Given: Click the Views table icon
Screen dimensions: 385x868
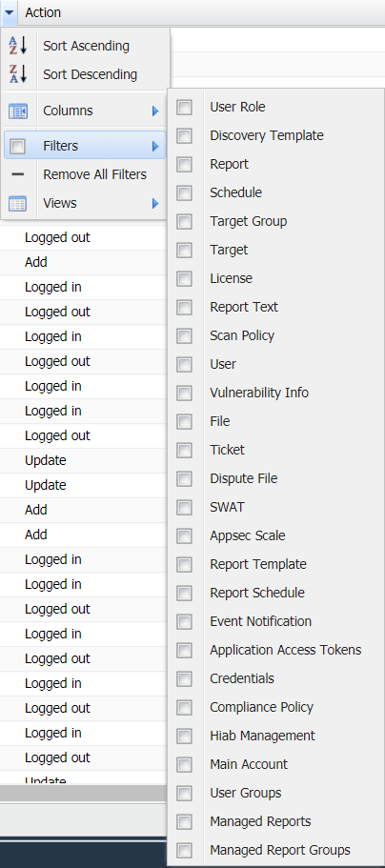Looking at the screenshot, I should click(18, 204).
